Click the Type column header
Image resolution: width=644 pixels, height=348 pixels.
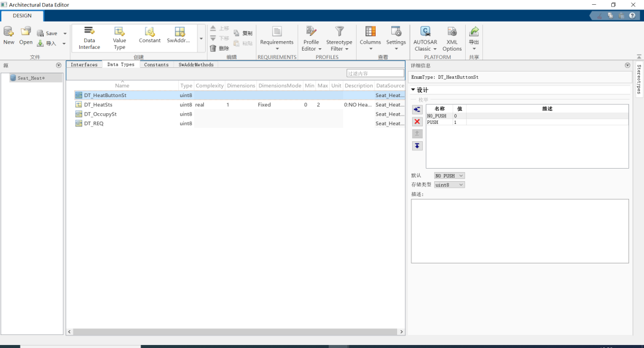pyautogui.click(x=186, y=85)
